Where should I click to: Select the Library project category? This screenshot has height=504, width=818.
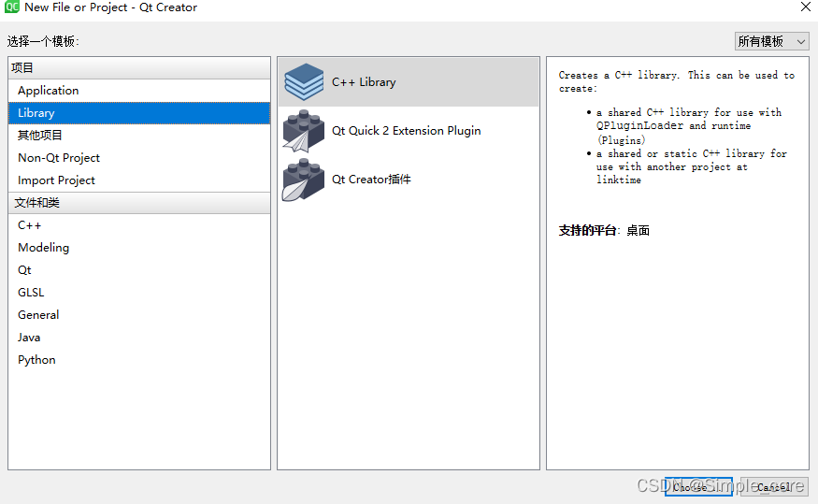[139, 113]
